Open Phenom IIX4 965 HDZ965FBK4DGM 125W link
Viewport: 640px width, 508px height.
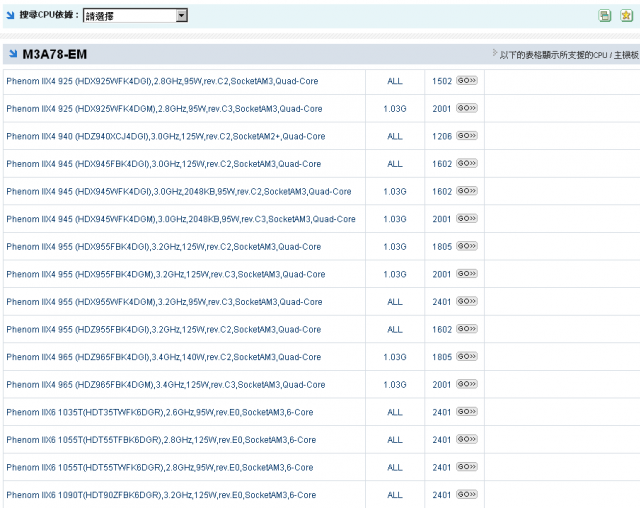tap(166, 385)
